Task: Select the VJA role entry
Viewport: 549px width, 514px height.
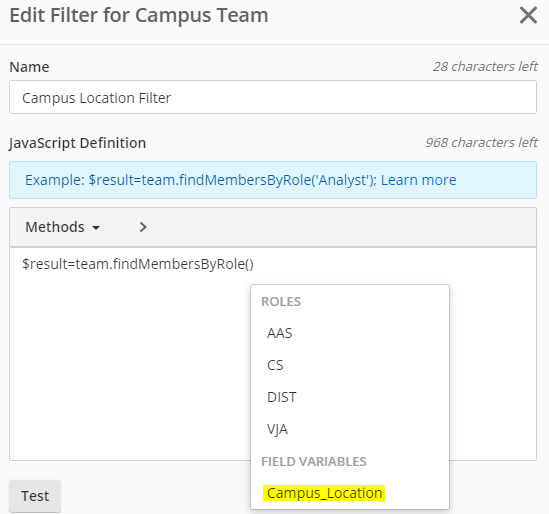Action: [x=277, y=429]
